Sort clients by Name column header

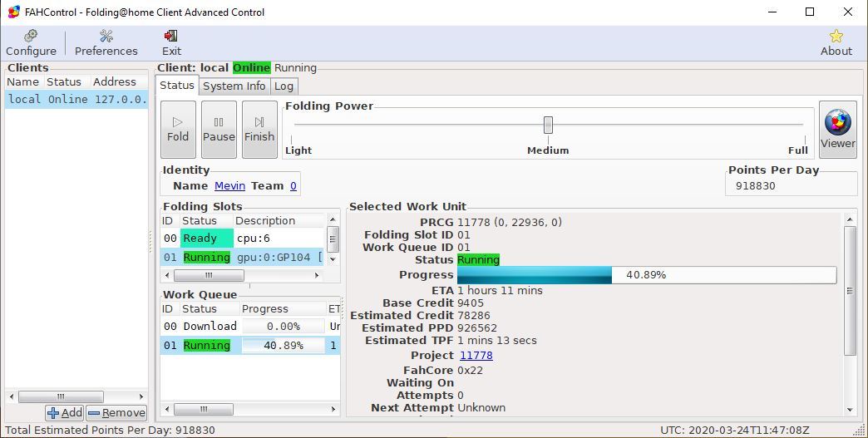click(23, 81)
